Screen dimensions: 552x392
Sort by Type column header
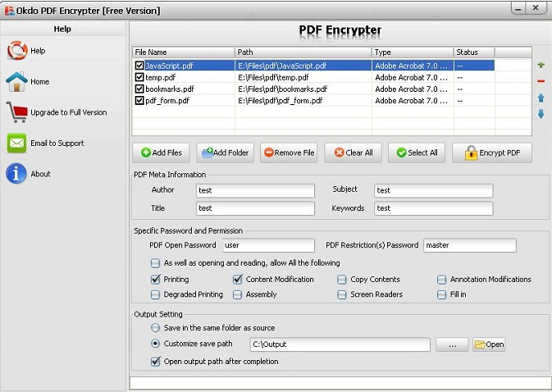point(413,52)
